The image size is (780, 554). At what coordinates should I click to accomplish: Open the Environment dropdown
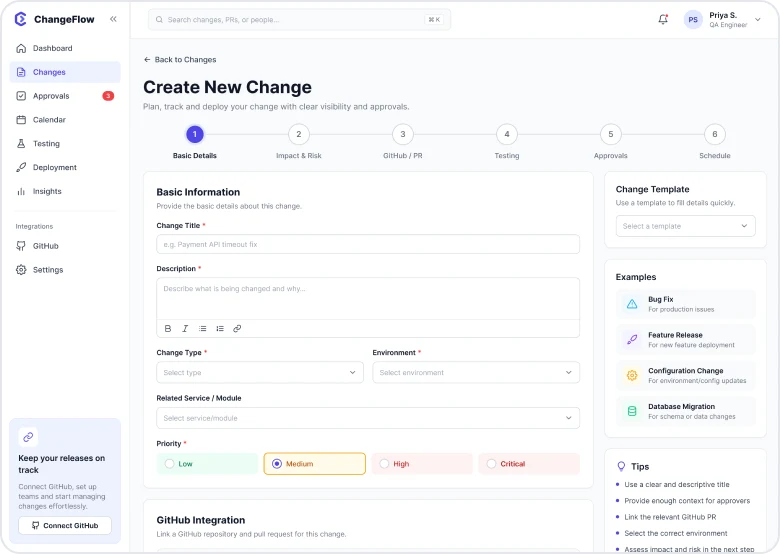[476, 372]
